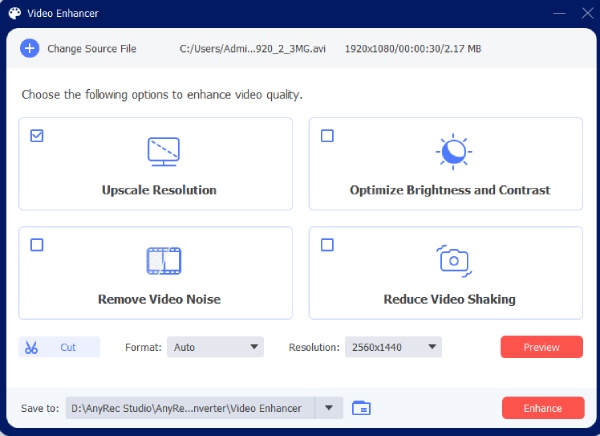Viewport: 600px width, 436px height.
Task: Click the Upscale Resolution monitor icon
Action: pyautogui.click(x=163, y=152)
